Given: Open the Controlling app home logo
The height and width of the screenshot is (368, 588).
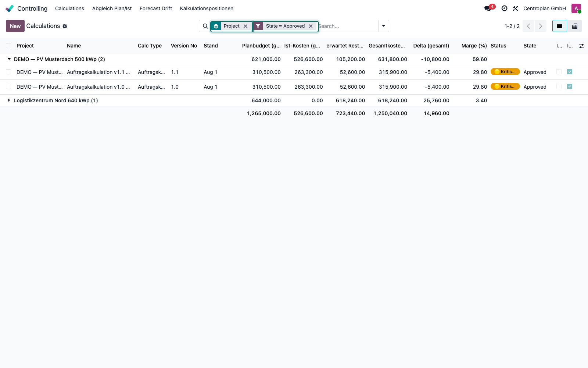Looking at the screenshot, I should tap(10, 8).
